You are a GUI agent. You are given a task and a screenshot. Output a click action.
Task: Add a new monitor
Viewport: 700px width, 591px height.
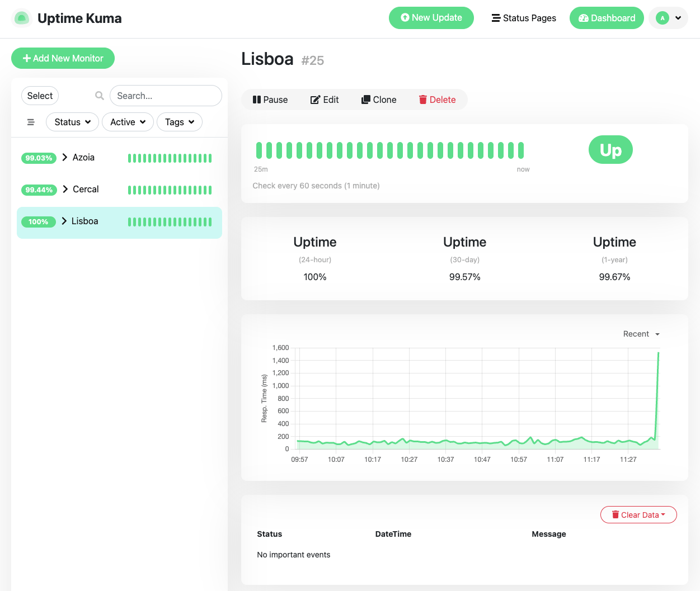63,58
